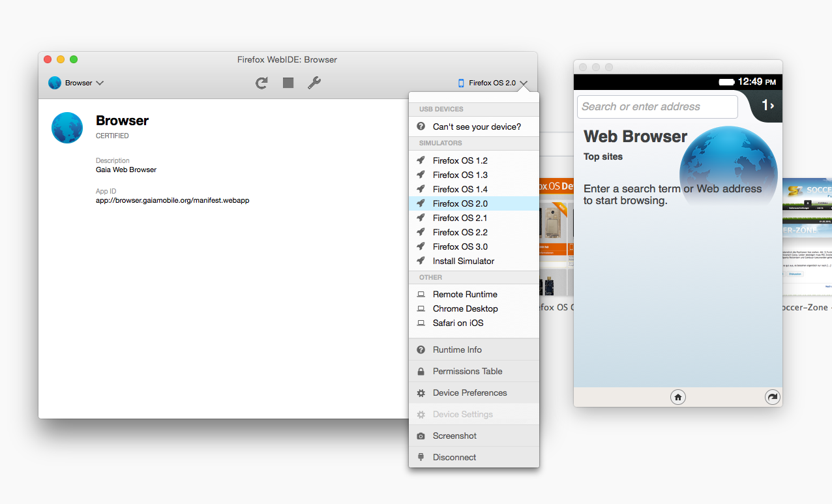Select Firefox OS 2.2 simulator
The height and width of the screenshot is (504, 832).
pyautogui.click(x=474, y=232)
